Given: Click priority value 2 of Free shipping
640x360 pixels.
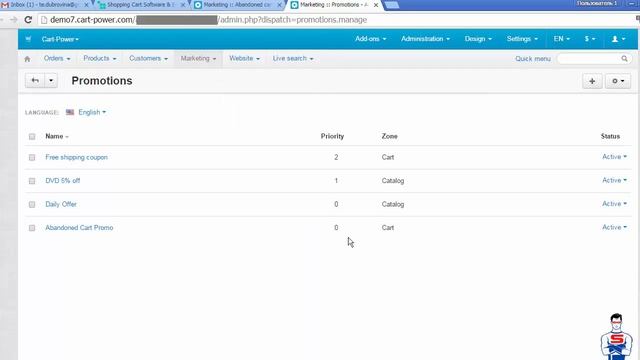Looking at the screenshot, I should [336, 157].
